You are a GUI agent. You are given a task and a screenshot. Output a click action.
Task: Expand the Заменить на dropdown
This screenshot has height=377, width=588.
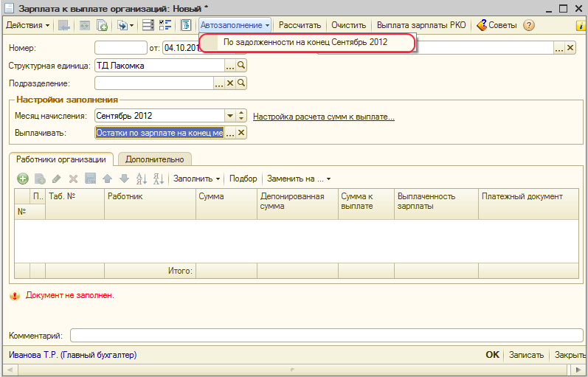[x=299, y=179]
